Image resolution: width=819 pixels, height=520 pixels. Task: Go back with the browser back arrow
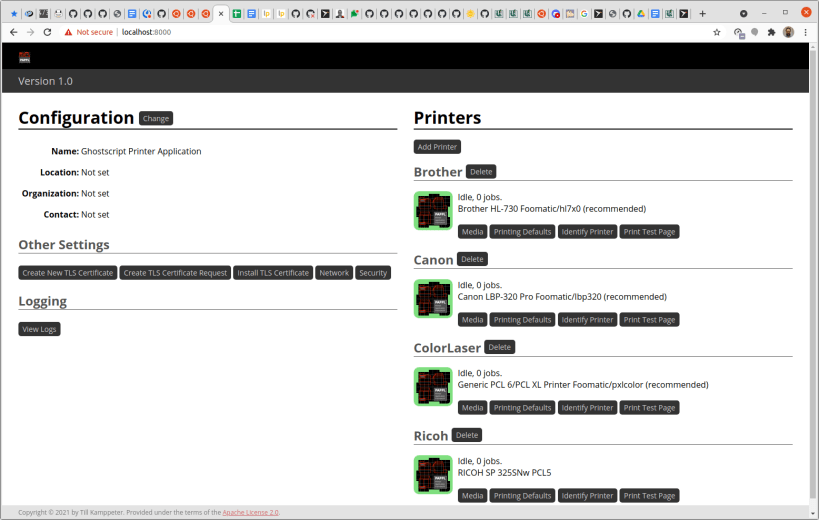coord(14,32)
